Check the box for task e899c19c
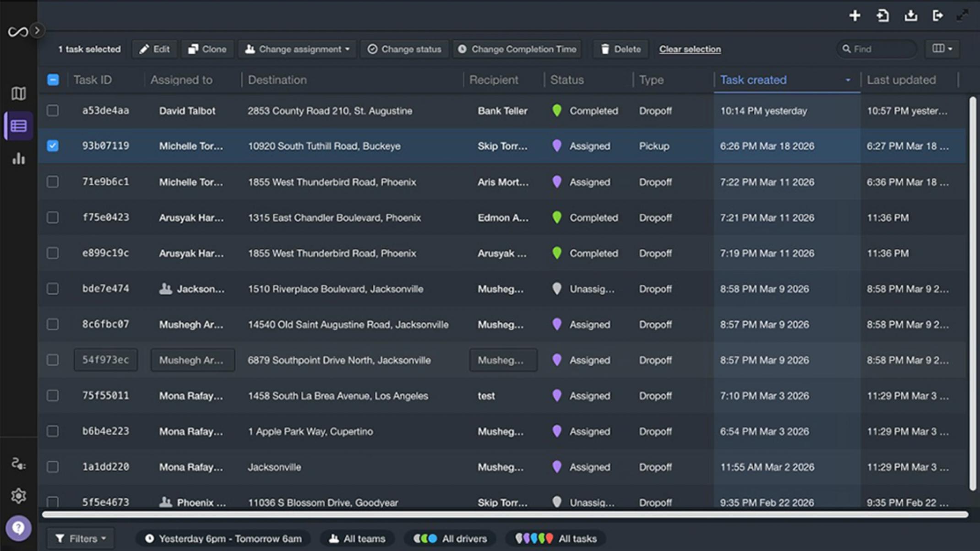The width and height of the screenshot is (980, 551). pos(53,253)
